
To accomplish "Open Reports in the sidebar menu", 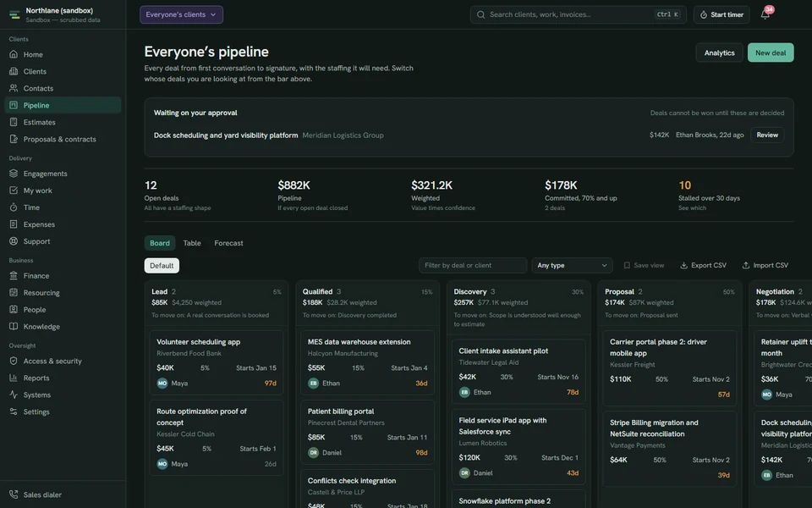I will pos(63,378).
